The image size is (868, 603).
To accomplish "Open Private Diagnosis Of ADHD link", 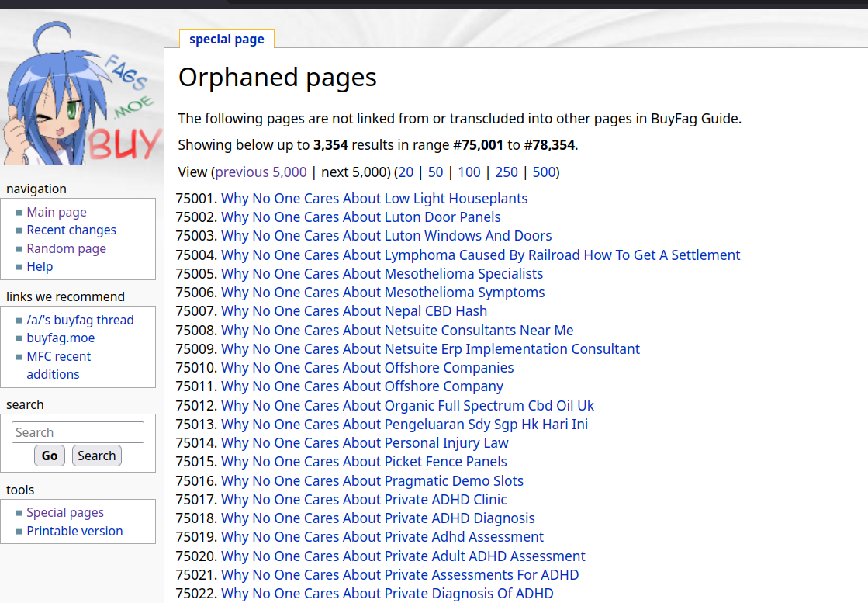I will [x=388, y=594].
